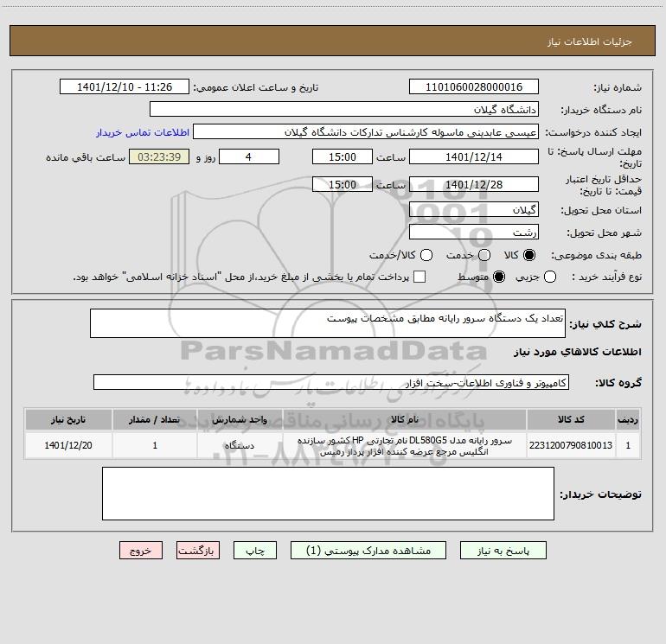The width and height of the screenshot is (666, 644).
Task: Click the شرح کلی نیاز description box
Action: pos(328,323)
